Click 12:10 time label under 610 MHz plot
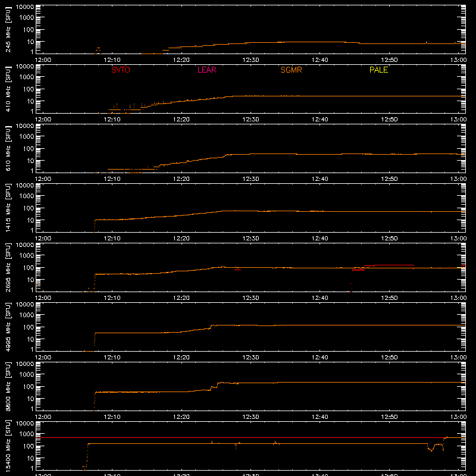 (112, 179)
